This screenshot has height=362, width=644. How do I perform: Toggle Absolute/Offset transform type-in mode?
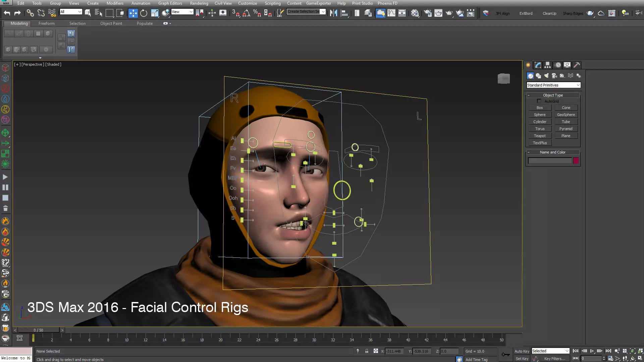click(376, 351)
